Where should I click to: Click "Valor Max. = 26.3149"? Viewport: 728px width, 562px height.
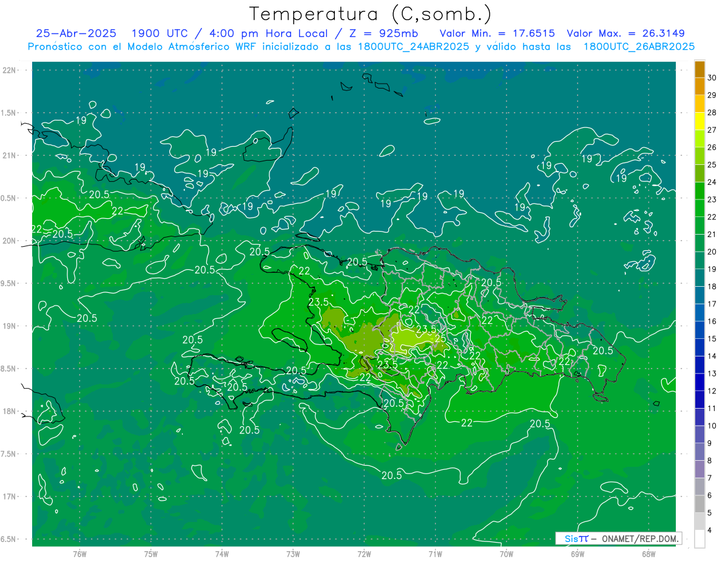coord(626,33)
